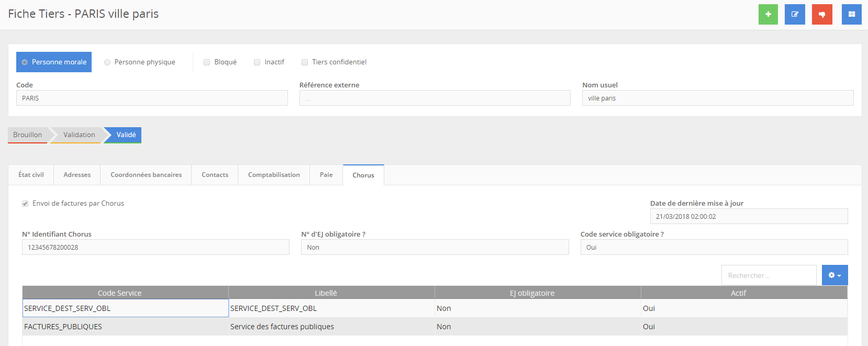Screen dimensions: 868x346
Task: Click the Validation workflow step
Action: (x=79, y=135)
